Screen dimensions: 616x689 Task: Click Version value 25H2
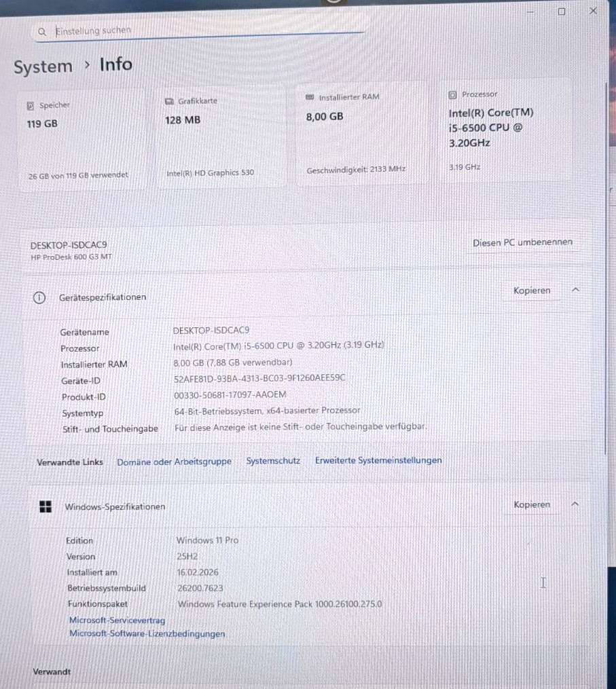pos(187,557)
